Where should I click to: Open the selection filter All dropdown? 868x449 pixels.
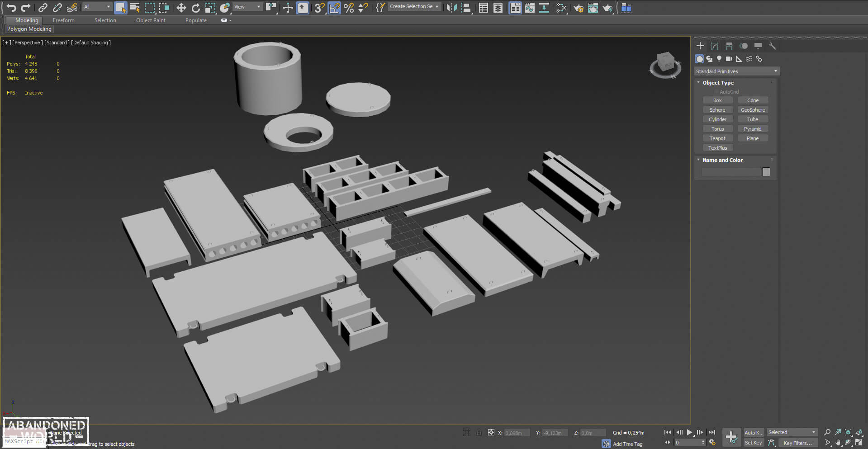[97, 7]
